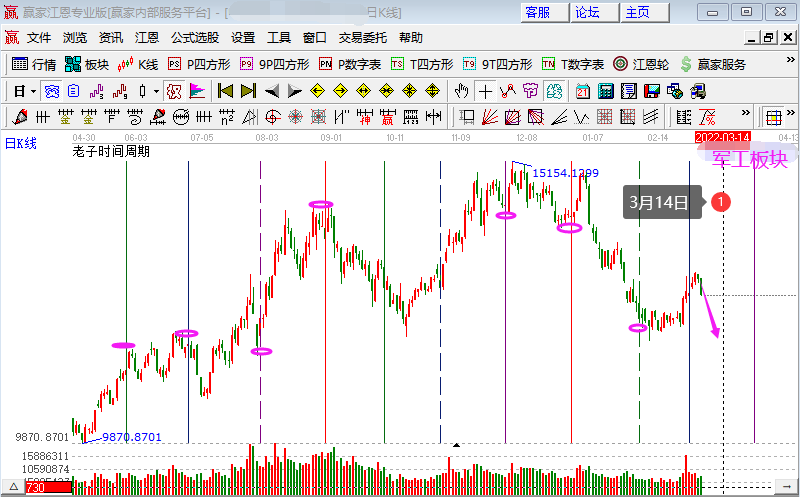Open the 文件 menu
Image resolution: width=800 pixels, height=497 pixels.
(39, 38)
